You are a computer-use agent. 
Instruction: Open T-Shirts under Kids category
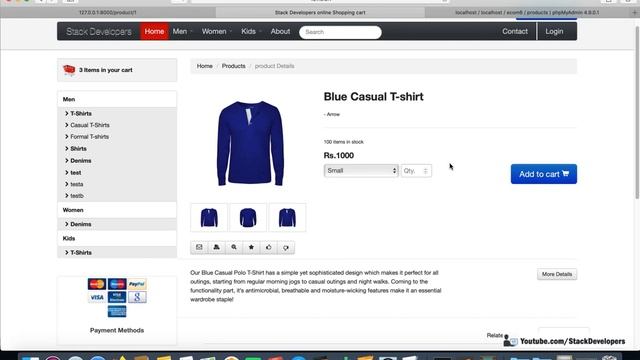coord(81,253)
